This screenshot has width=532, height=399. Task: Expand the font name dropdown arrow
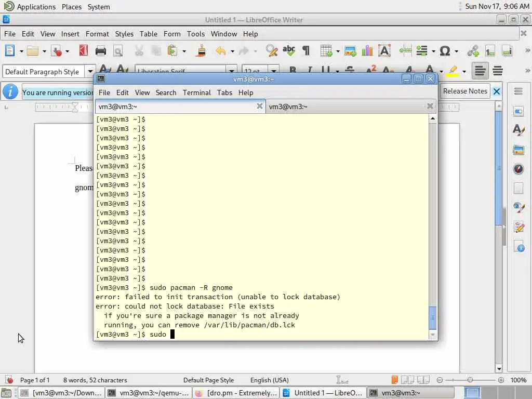coord(232,71)
